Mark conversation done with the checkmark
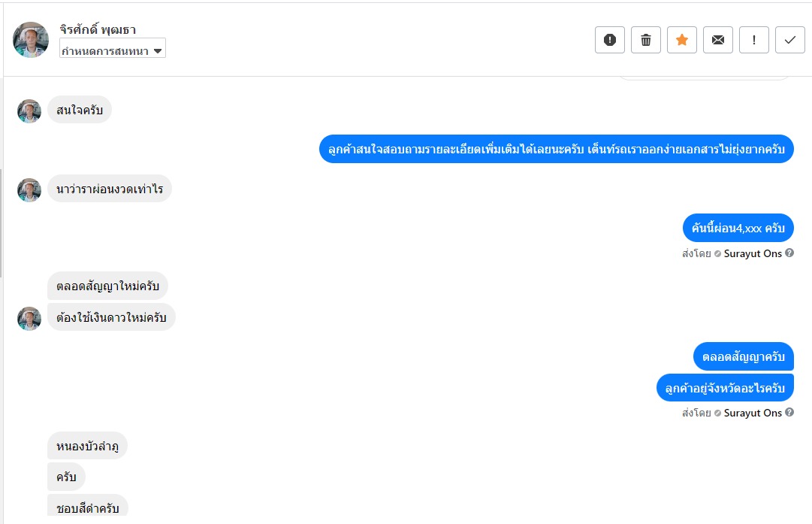 coord(789,40)
